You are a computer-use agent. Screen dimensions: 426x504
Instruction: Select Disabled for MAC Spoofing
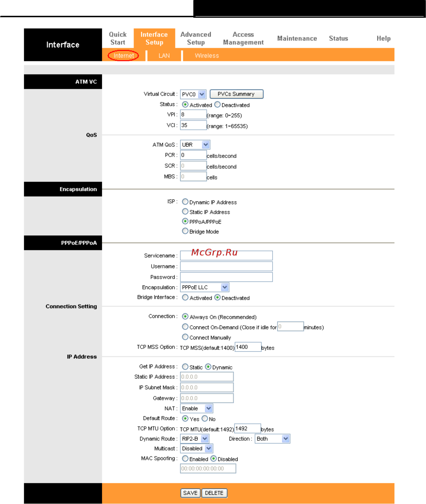point(213,458)
